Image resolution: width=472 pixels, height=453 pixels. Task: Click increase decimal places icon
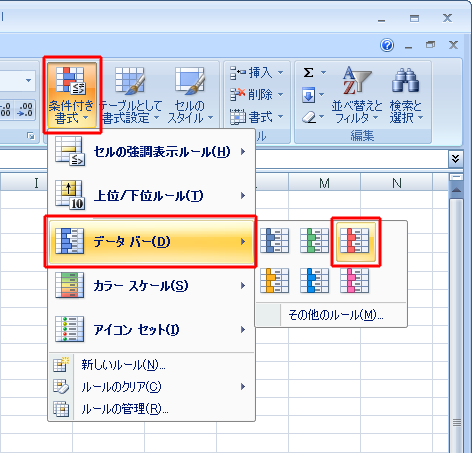click(x=6, y=110)
